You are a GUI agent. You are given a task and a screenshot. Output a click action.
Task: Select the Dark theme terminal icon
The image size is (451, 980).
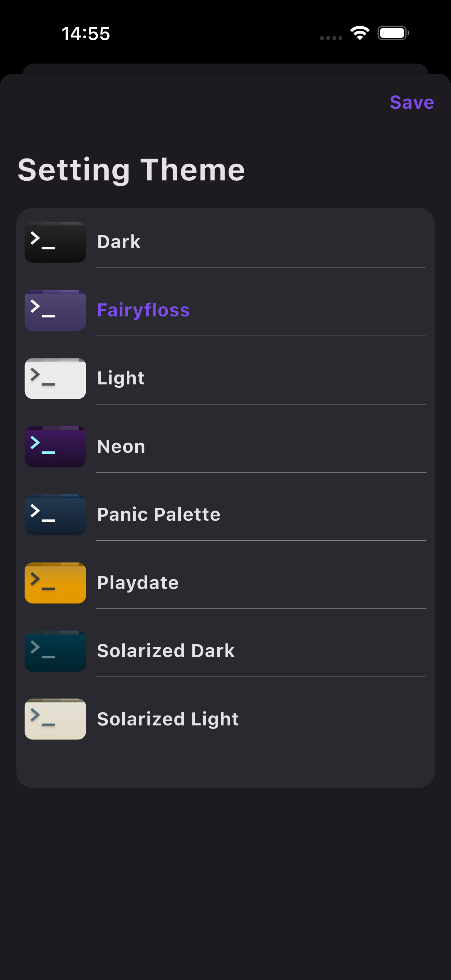55,242
